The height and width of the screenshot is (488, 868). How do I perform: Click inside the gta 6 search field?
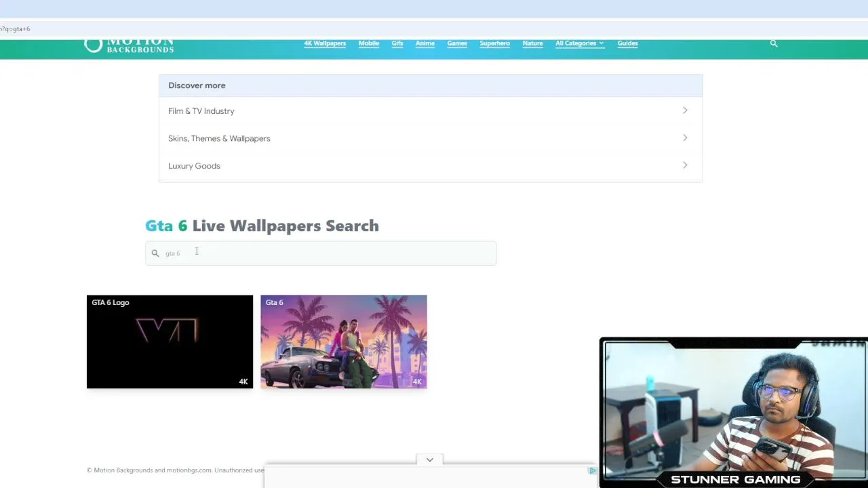(x=321, y=253)
